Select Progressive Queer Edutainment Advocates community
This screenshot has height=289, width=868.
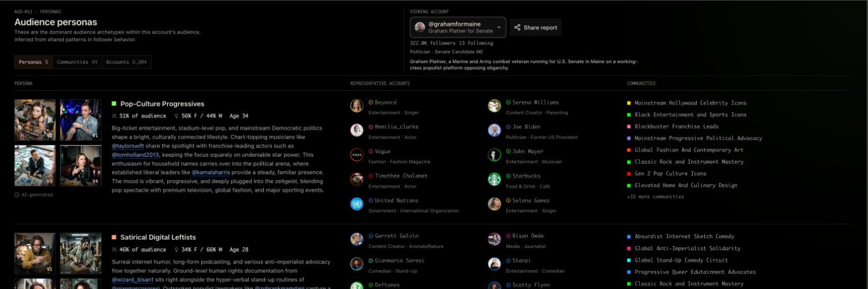(695, 272)
